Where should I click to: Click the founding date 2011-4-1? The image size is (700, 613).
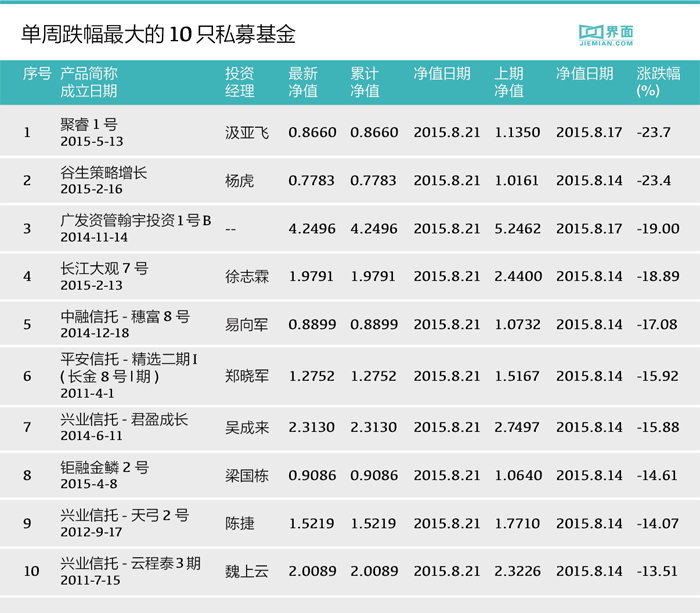[x=88, y=393]
